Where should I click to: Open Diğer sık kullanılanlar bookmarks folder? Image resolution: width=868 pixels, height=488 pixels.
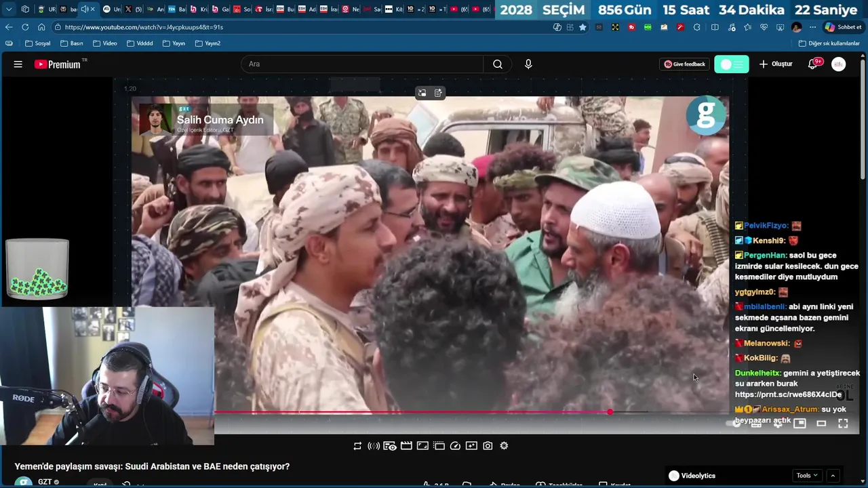829,43
